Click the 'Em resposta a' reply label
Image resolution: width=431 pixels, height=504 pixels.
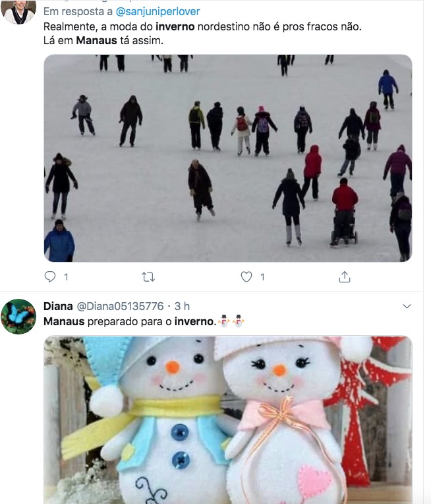tap(78, 12)
